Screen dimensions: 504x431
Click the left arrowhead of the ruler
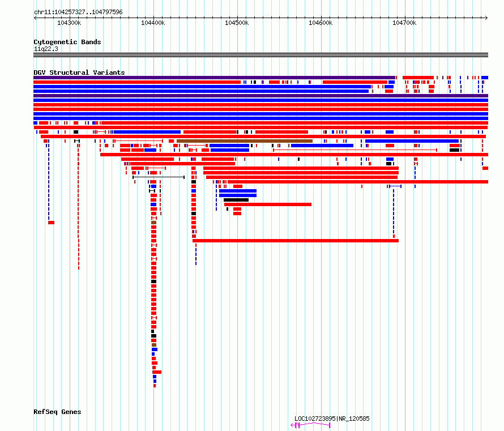point(35,18)
